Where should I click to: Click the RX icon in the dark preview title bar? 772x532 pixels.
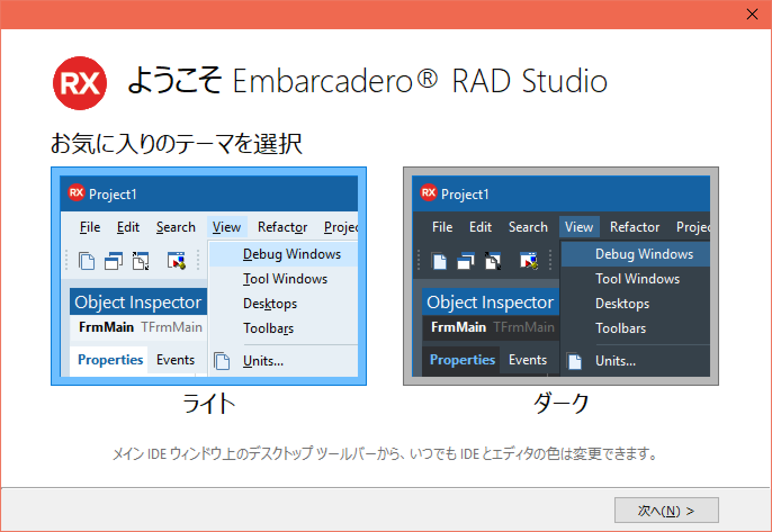pyautogui.click(x=428, y=193)
